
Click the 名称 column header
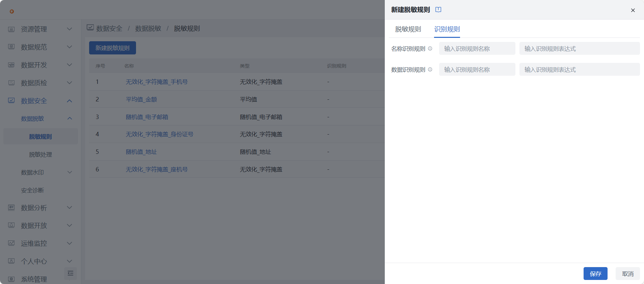[x=129, y=66]
